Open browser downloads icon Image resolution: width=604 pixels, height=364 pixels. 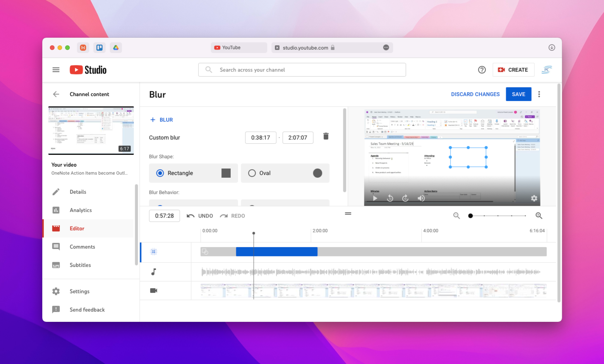pos(552,47)
